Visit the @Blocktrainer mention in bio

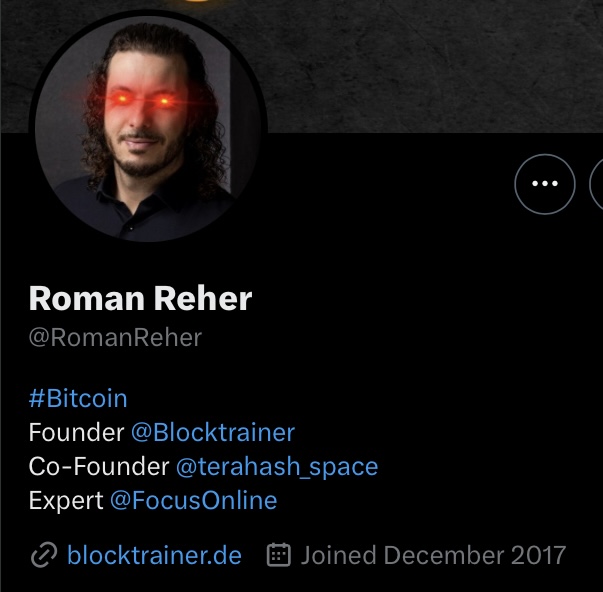[213, 432]
